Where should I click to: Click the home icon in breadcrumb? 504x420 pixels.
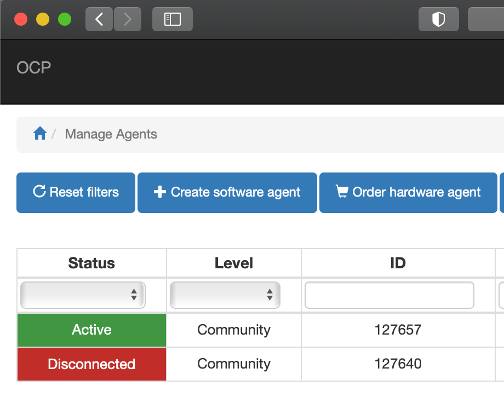(40, 133)
